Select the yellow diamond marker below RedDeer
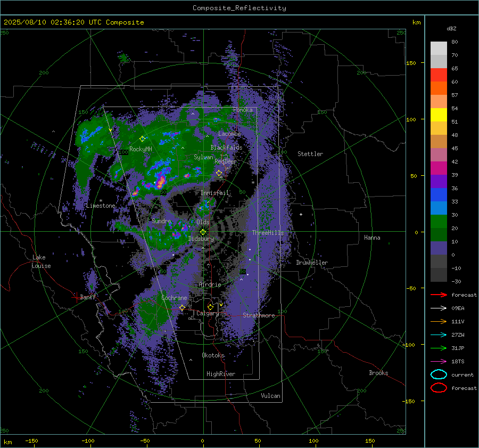Image resolution: width=479 pixels, height=448 pixels. (x=219, y=173)
